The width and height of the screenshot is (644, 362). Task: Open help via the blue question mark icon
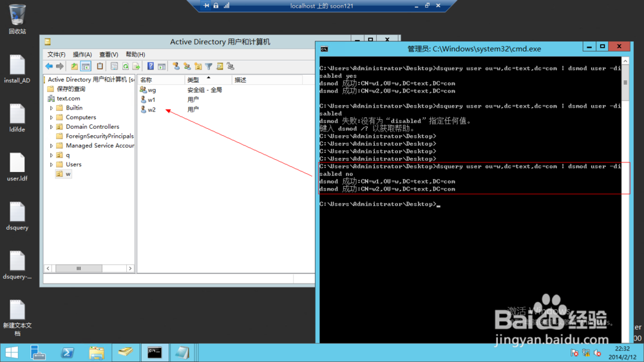[x=151, y=66]
